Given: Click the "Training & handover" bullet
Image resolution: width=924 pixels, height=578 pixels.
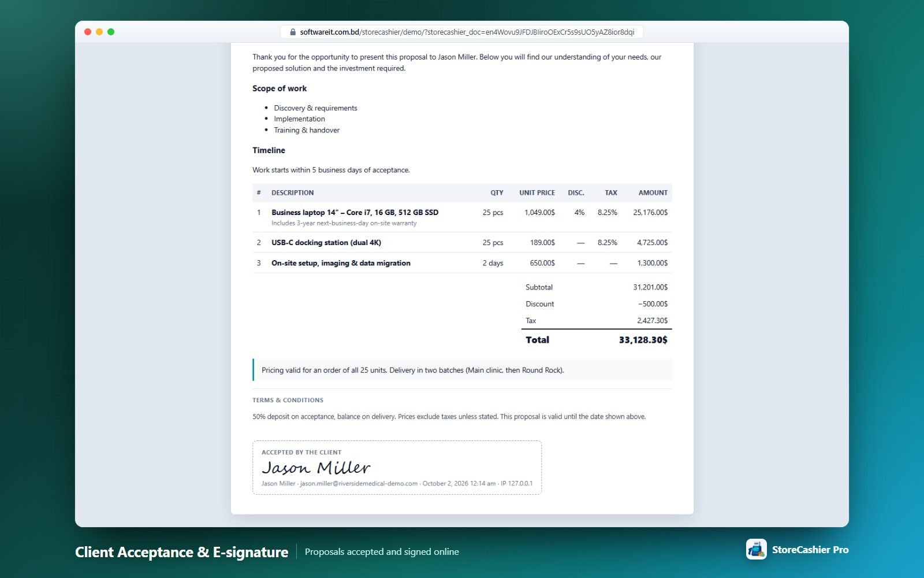Looking at the screenshot, I should click(x=307, y=130).
